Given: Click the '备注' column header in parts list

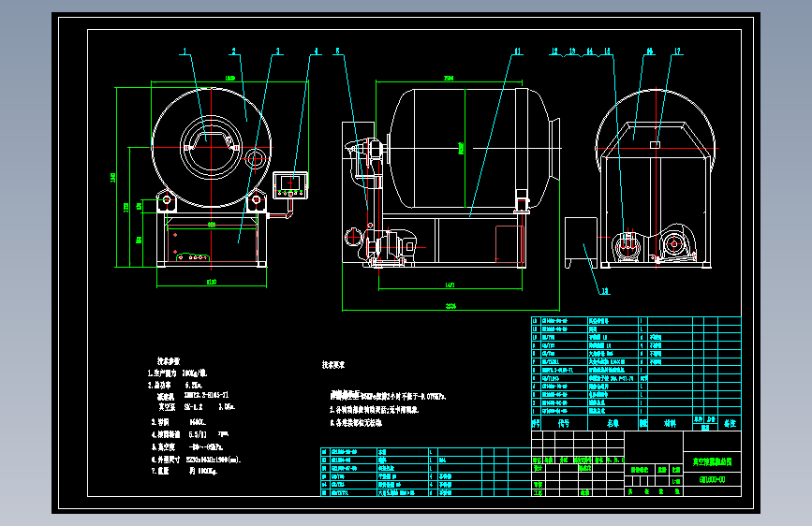Looking at the screenshot, I should point(731,423).
